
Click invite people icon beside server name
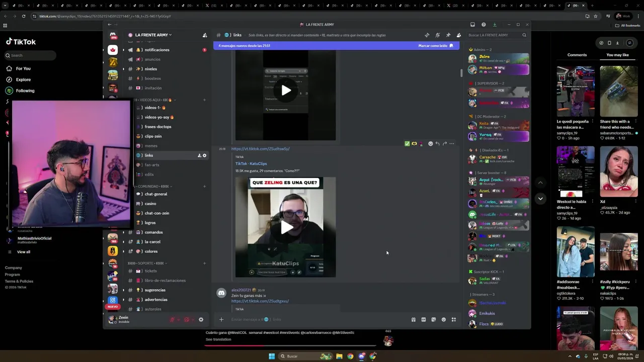click(205, 35)
